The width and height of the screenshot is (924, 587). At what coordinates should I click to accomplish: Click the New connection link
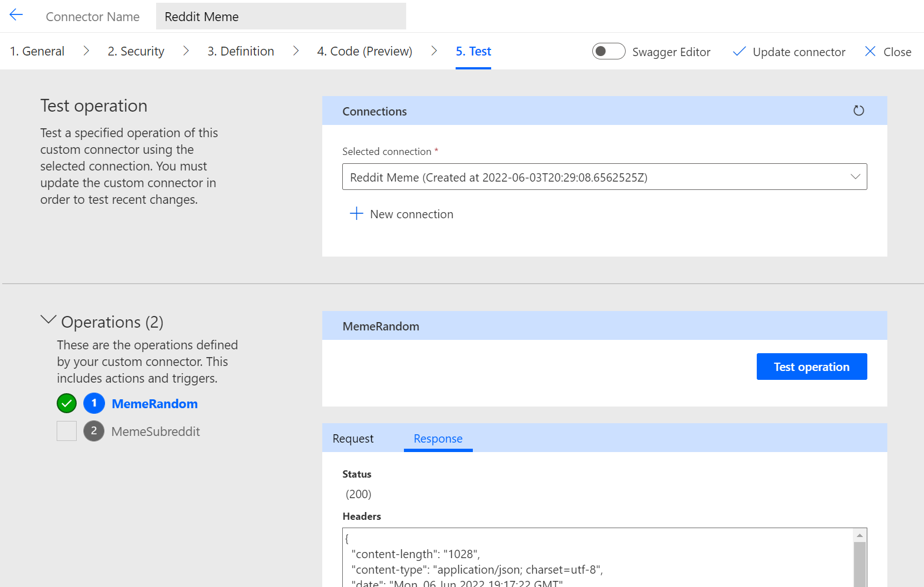pos(412,214)
